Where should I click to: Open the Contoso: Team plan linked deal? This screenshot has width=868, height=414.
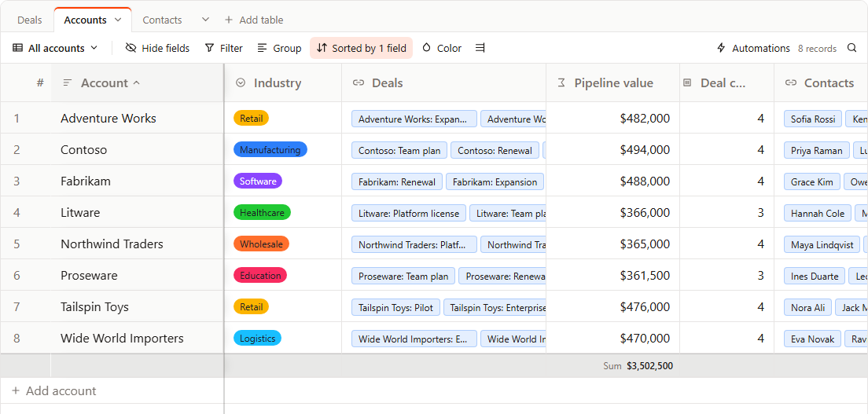click(399, 150)
